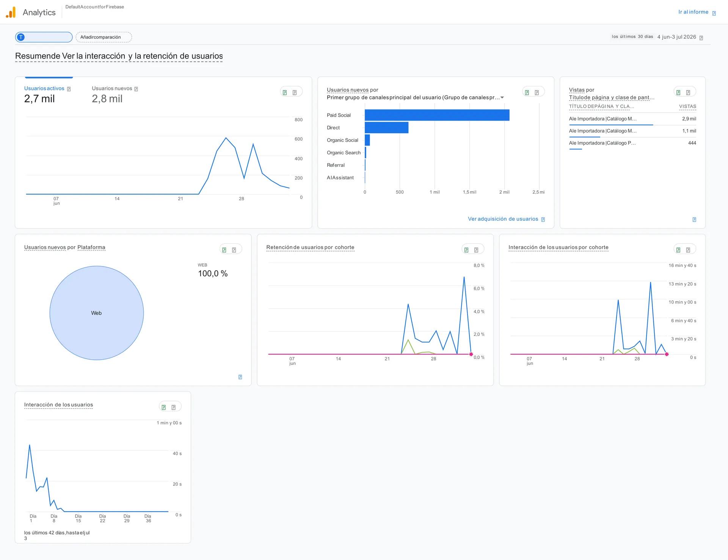The image size is (728, 560).
Task: Open grey options arrow in Retención por cohorte card
Action: [x=476, y=250]
